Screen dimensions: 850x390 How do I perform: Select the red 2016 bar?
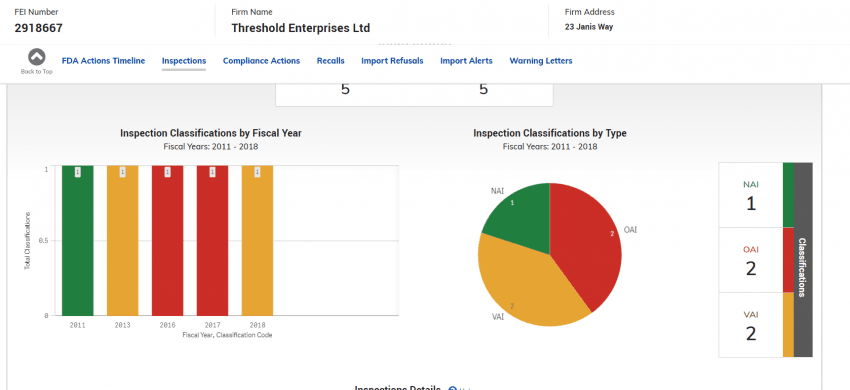168,240
